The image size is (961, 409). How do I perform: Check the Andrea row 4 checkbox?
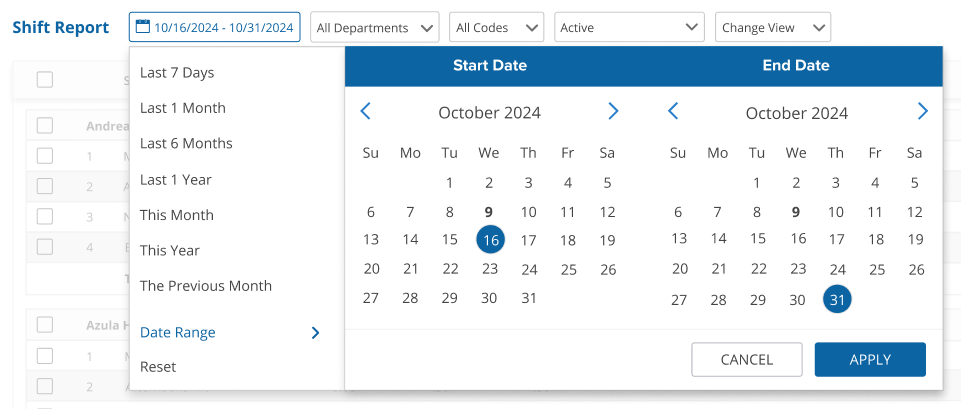point(45,247)
